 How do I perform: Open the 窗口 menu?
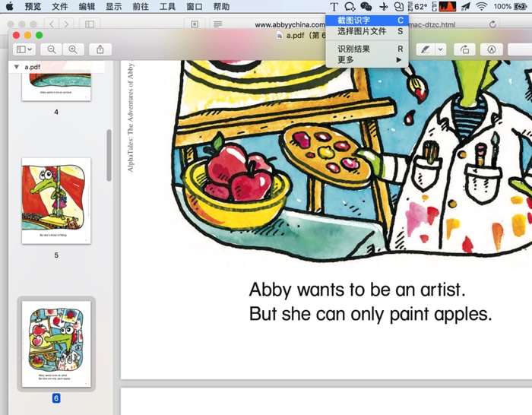coord(195,6)
